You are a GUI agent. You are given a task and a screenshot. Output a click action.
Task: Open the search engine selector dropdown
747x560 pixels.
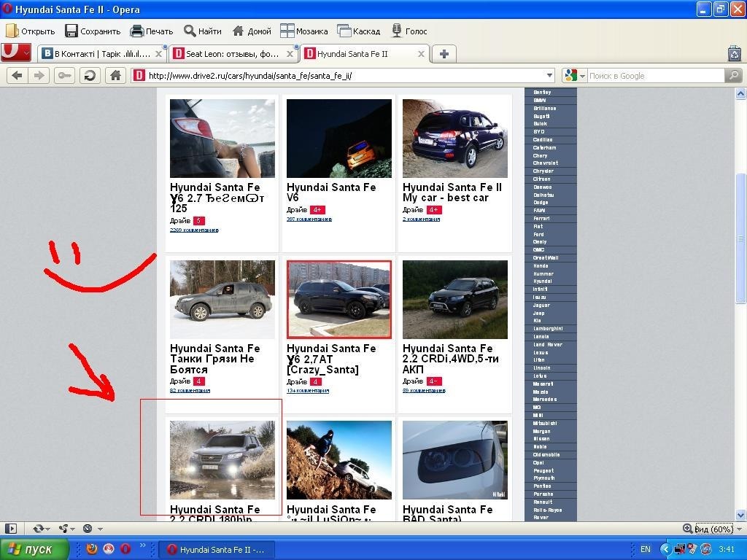click(x=582, y=76)
